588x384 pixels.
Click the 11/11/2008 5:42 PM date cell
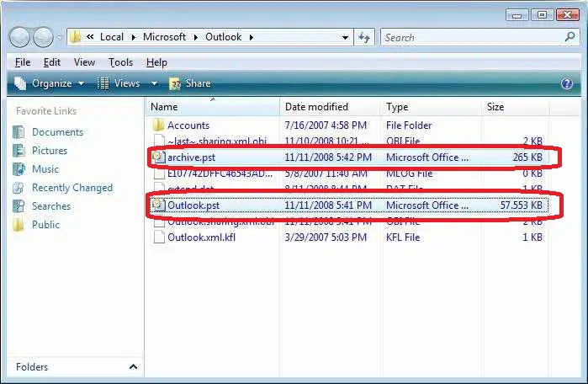pos(328,157)
